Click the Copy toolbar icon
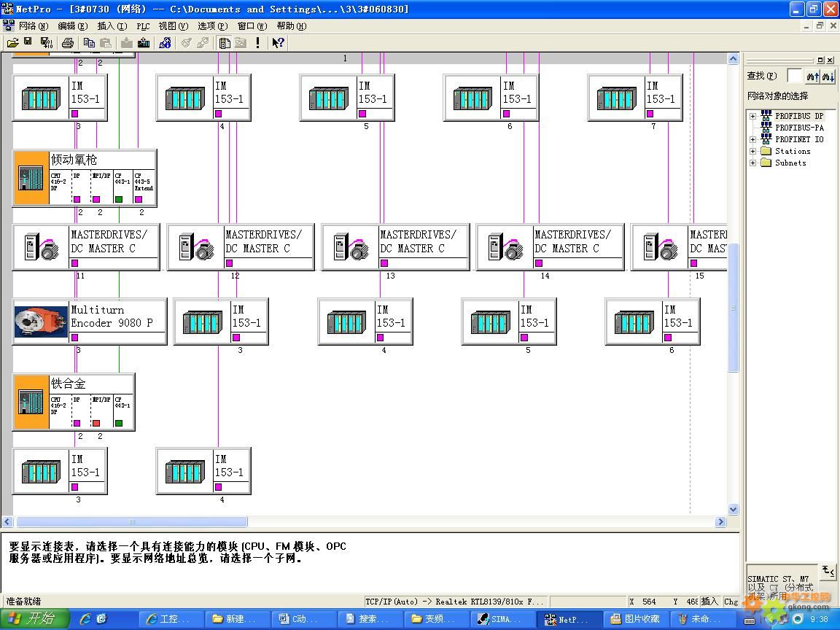 click(89, 43)
